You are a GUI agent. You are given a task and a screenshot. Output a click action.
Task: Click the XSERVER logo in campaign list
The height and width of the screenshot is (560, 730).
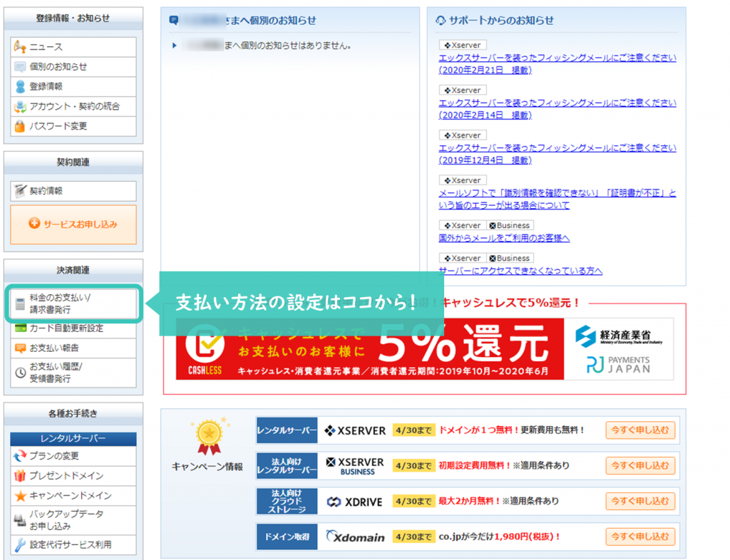355,431
